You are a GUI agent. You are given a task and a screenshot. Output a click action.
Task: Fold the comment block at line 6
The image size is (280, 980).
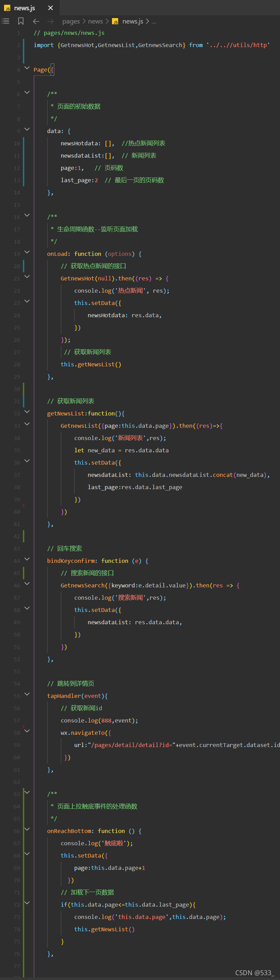pos(27,92)
